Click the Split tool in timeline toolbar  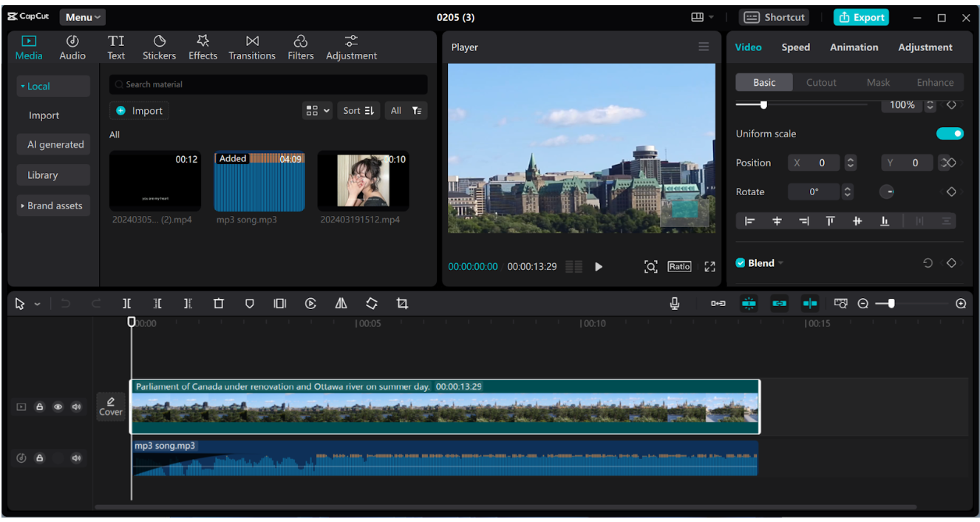coord(127,304)
